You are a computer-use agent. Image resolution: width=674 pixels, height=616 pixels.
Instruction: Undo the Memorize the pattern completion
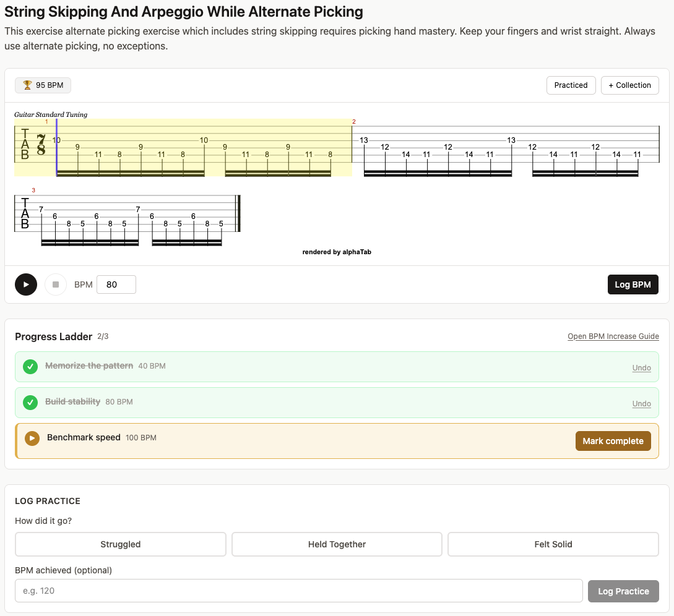click(641, 367)
